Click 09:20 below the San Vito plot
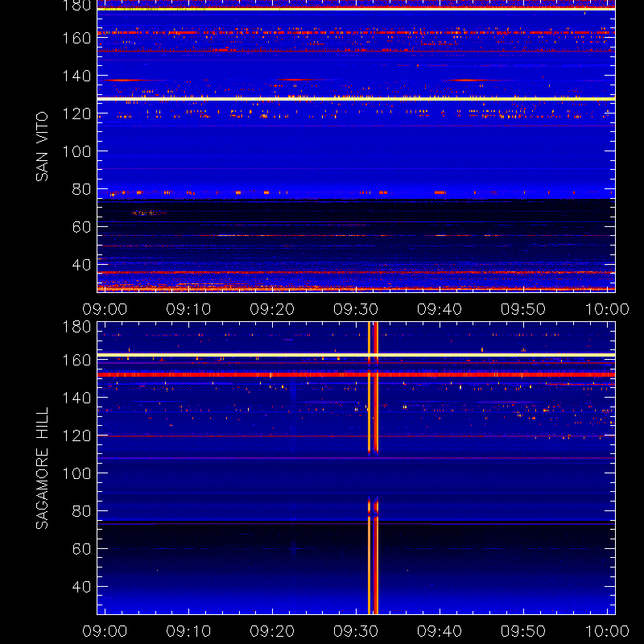Image resolution: width=644 pixels, height=644 pixels. (x=272, y=309)
